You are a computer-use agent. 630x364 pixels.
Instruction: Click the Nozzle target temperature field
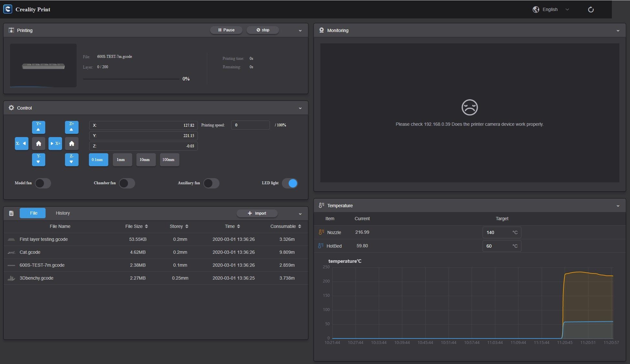tap(498, 232)
